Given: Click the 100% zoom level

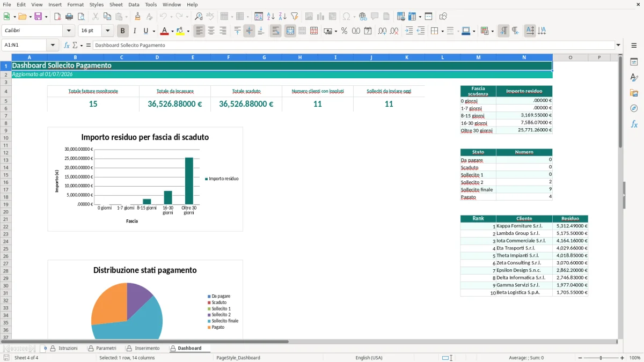Looking at the screenshot, I should (635, 358).
